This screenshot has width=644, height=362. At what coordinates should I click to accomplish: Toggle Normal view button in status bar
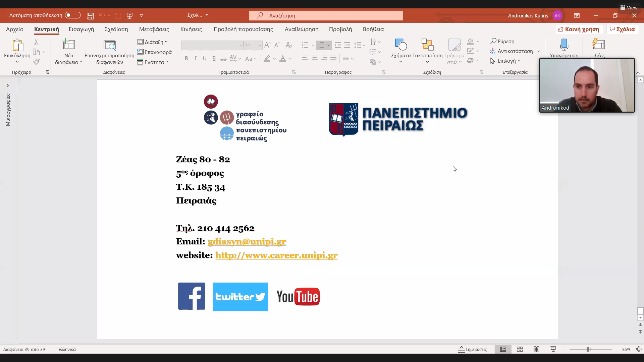pyautogui.click(x=503, y=349)
